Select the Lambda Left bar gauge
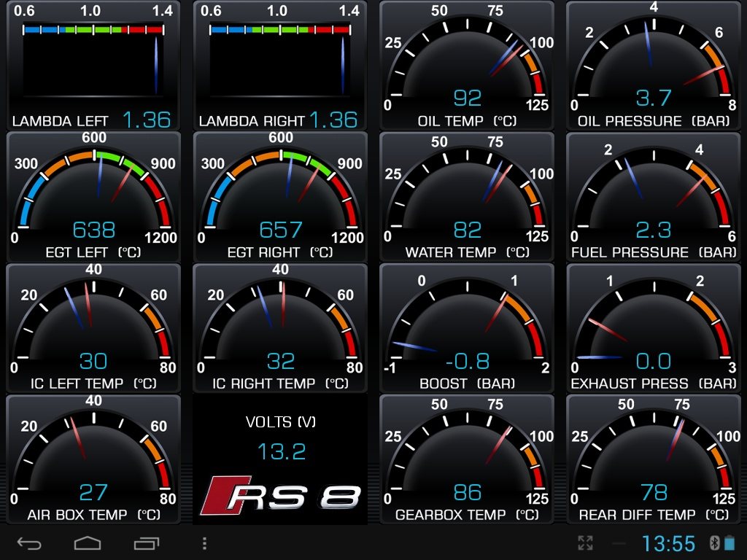The width and height of the screenshot is (747, 560). [x=93, y=66]
